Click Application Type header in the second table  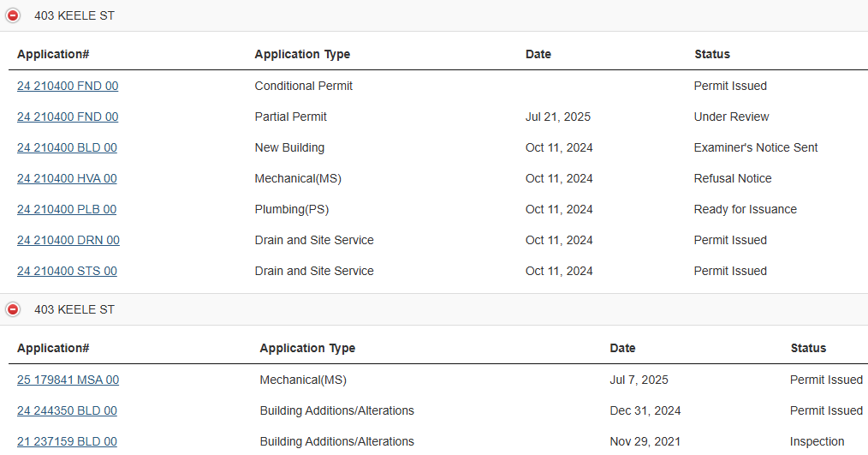click(307, 348)
